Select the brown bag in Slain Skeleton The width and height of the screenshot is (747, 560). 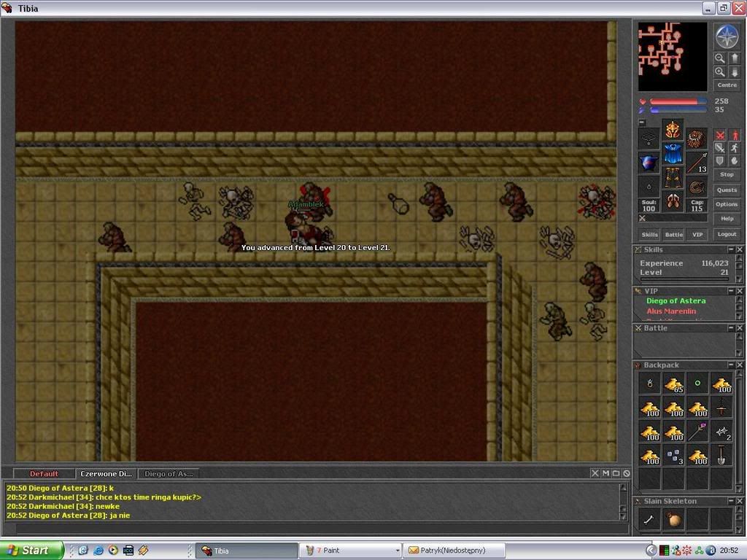673,519
